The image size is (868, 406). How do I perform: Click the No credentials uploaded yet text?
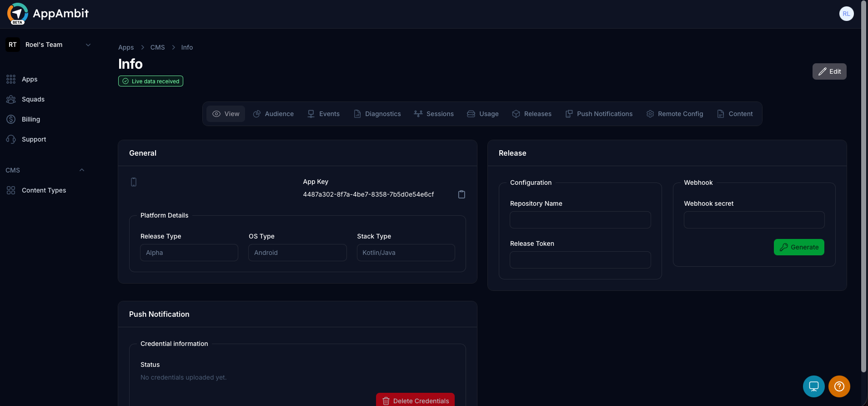click(183, 377)
